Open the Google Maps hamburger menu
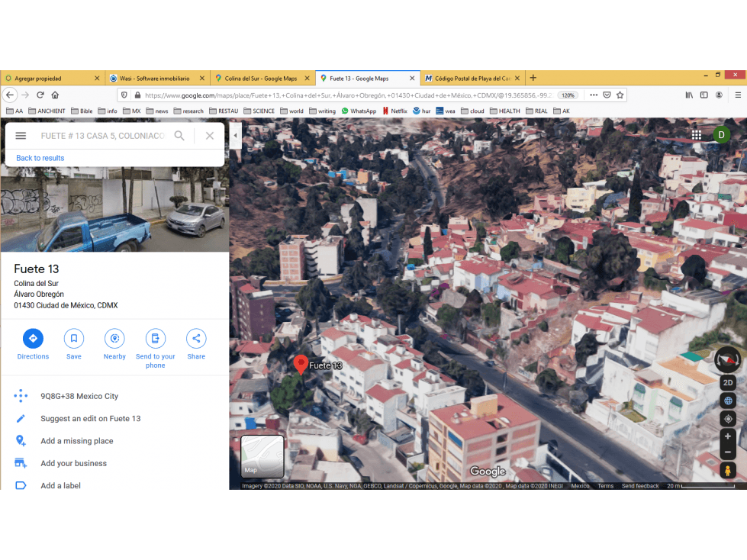The width and height of the screenshot is (747, 560). pyautogui.click(x=21, y=136)
